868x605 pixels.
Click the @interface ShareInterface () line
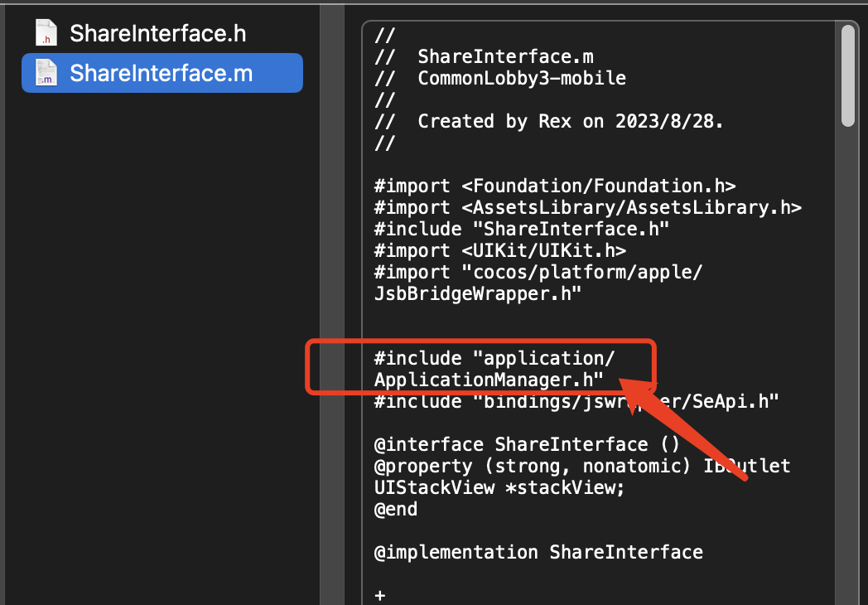[x=527, y=444]
